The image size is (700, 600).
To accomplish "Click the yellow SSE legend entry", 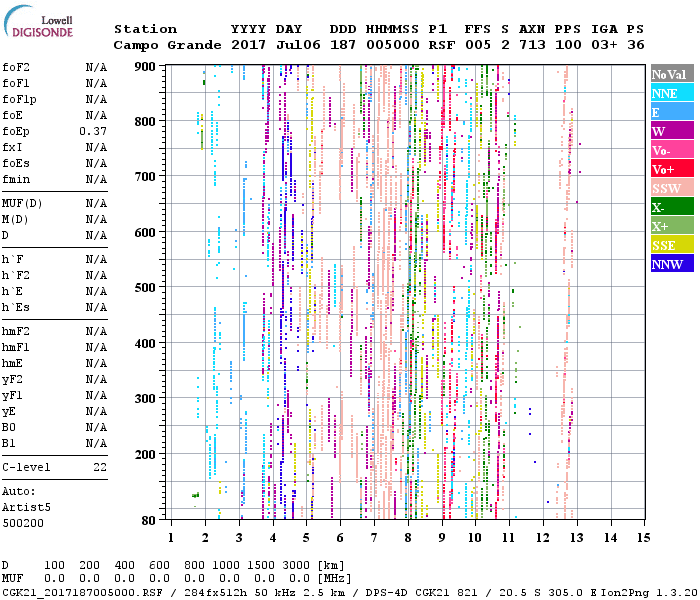I will coord(670,246).
